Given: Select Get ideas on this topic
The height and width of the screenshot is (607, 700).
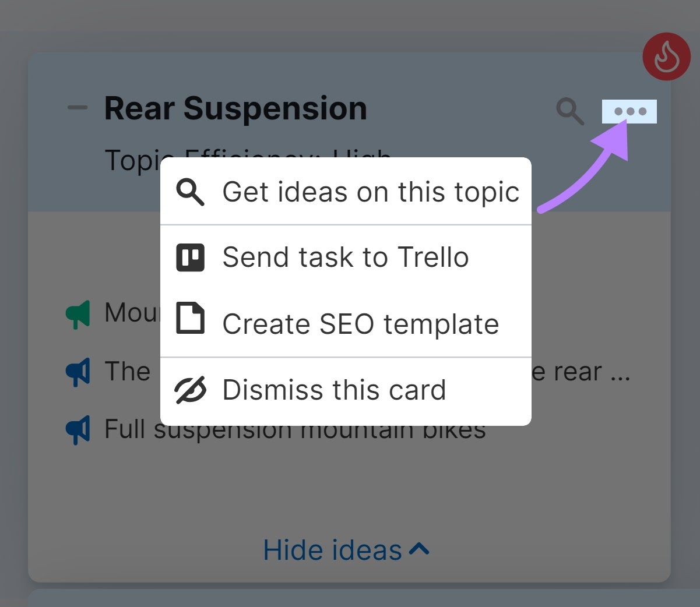Looking at the screenshot, I should tap(346, 192).
